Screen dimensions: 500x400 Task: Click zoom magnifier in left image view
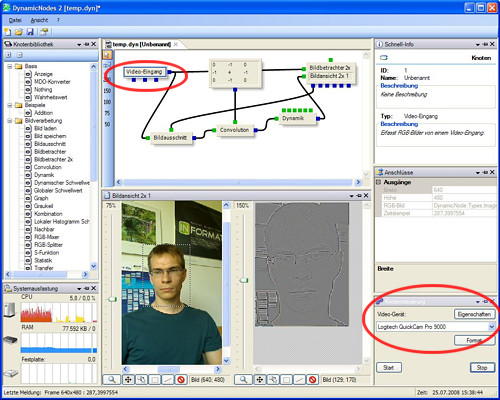[x=112, y=379]
